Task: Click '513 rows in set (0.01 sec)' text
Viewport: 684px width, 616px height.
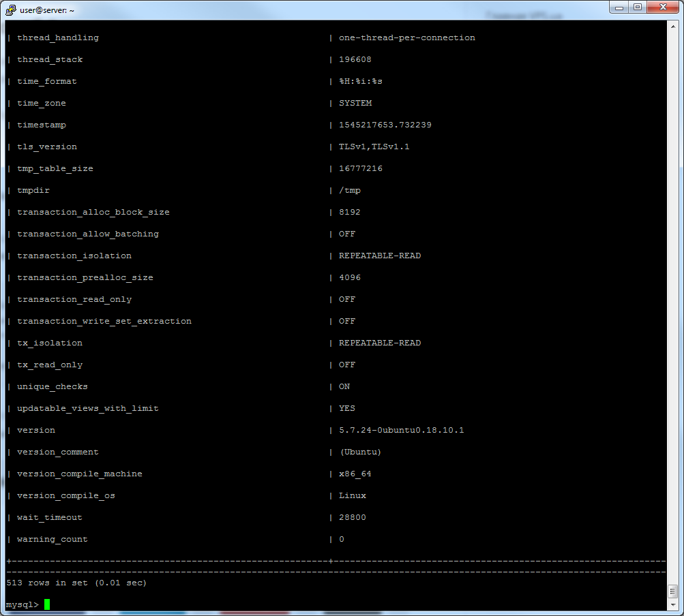Action: coord(77,583)
